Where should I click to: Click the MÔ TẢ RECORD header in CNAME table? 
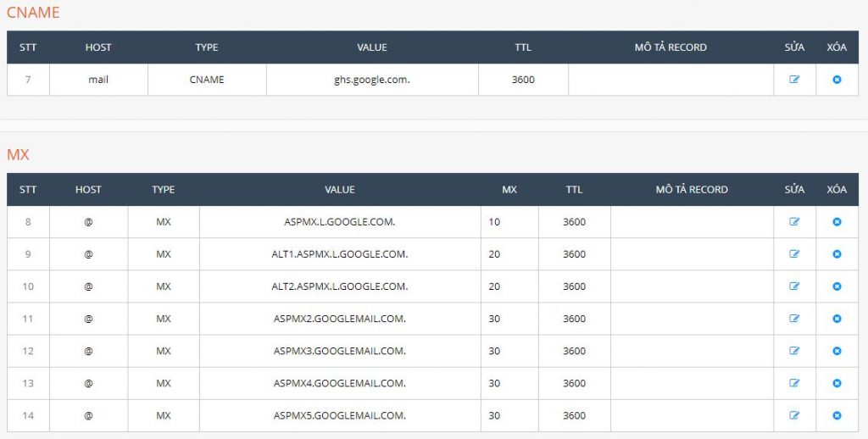click(x=670, y=47)
